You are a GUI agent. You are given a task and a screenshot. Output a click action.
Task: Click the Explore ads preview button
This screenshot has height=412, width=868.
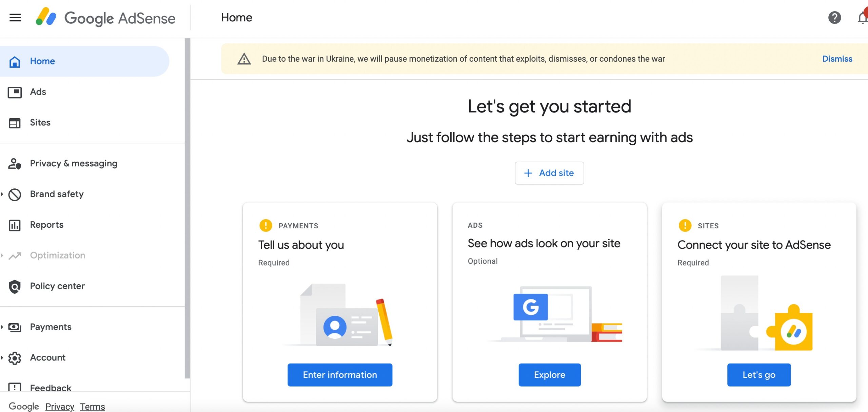click(549, 375)
